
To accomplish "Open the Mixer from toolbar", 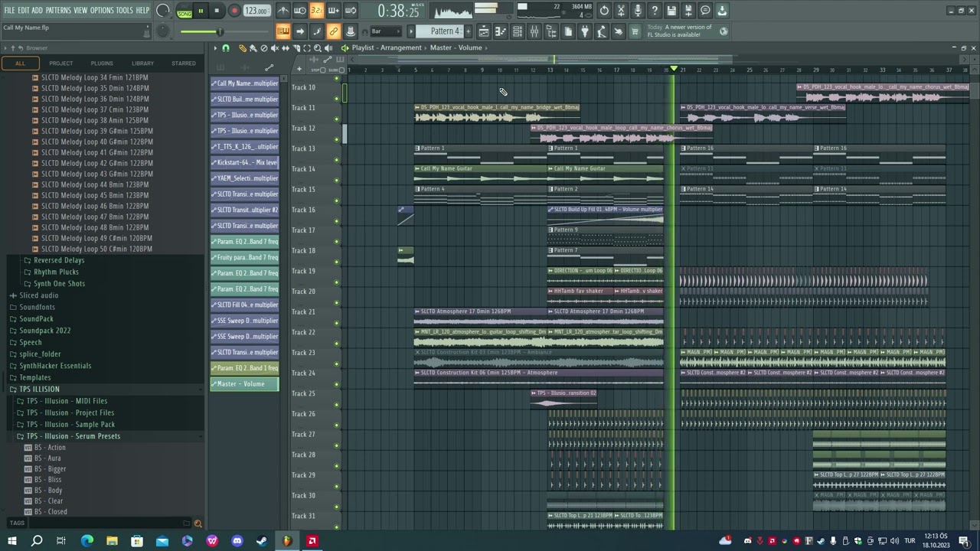I will point(534,31).
